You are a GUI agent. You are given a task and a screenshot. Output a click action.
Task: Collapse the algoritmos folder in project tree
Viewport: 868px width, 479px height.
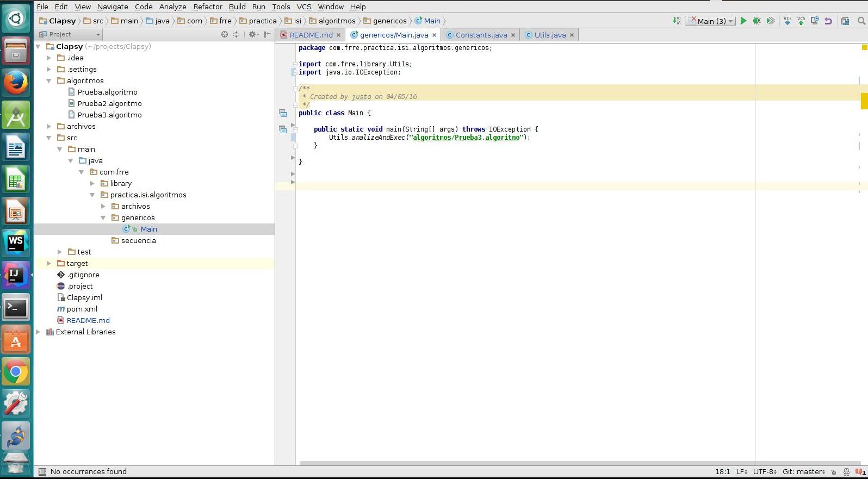[x=49, y=81]
